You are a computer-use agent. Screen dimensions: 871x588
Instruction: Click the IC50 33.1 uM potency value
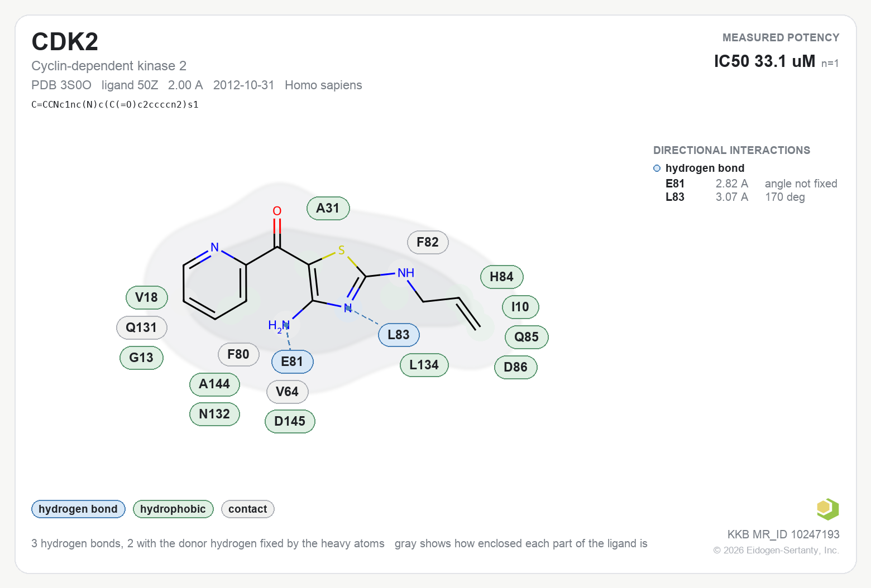pyautogui.click(x=764, y=61)
